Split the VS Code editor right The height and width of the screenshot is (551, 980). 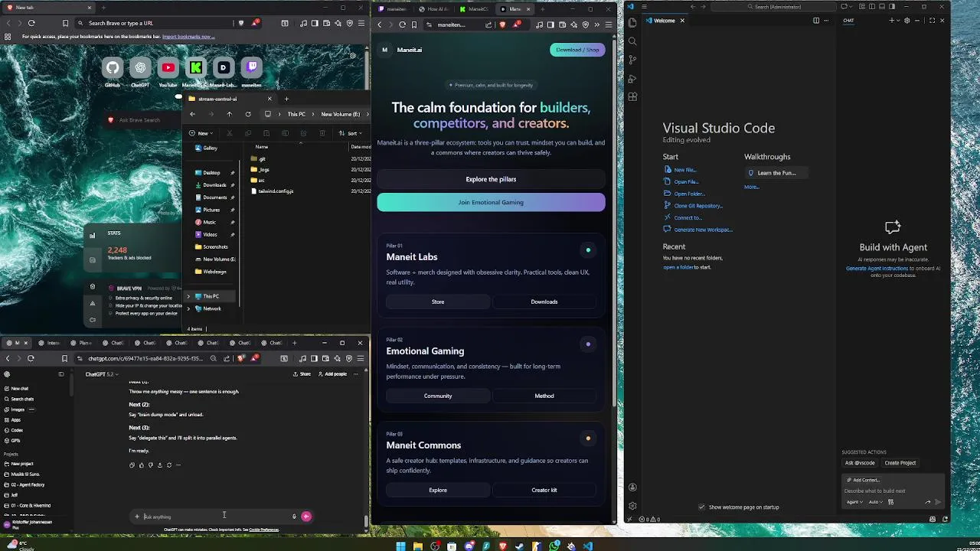point(816,21)
